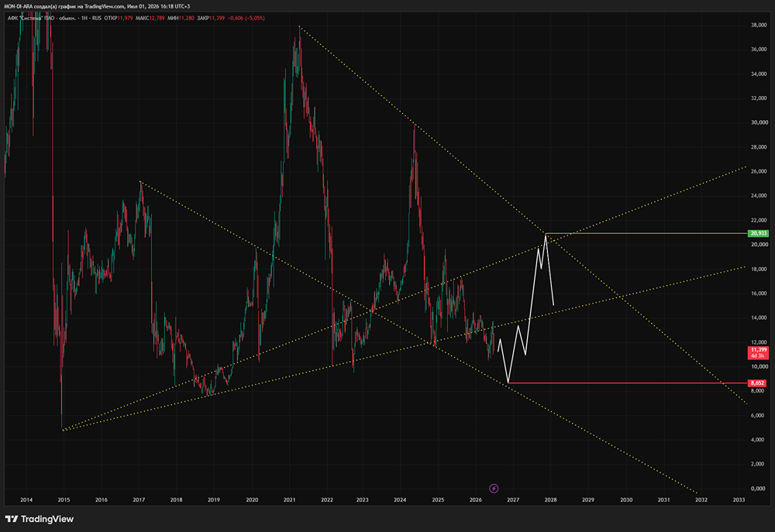Click the current price tag 11,399
Viewport: 775px width, 532px height.
(758, 352)
